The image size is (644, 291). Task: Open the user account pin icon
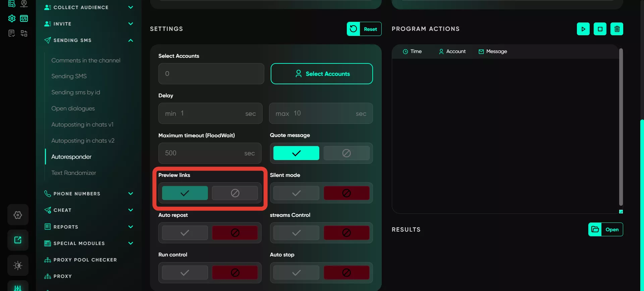24,3
